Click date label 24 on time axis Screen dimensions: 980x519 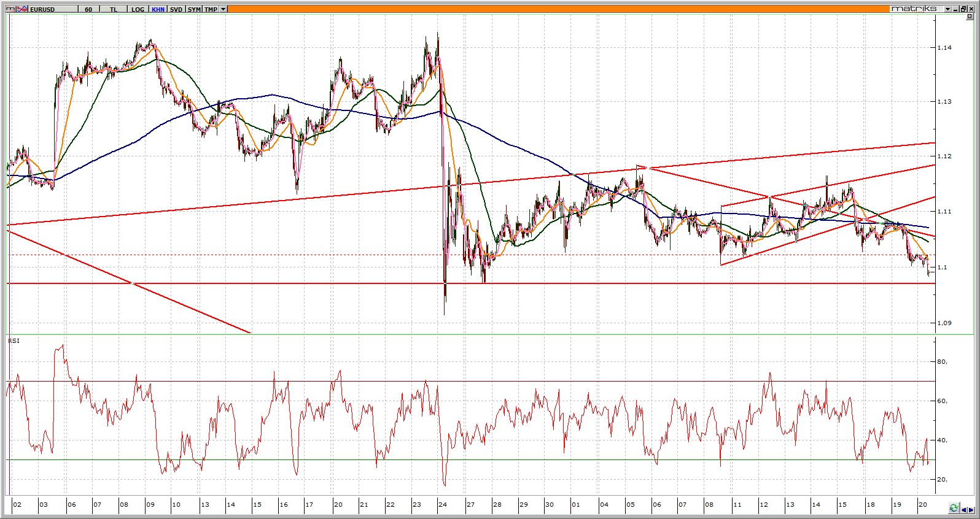443,505
